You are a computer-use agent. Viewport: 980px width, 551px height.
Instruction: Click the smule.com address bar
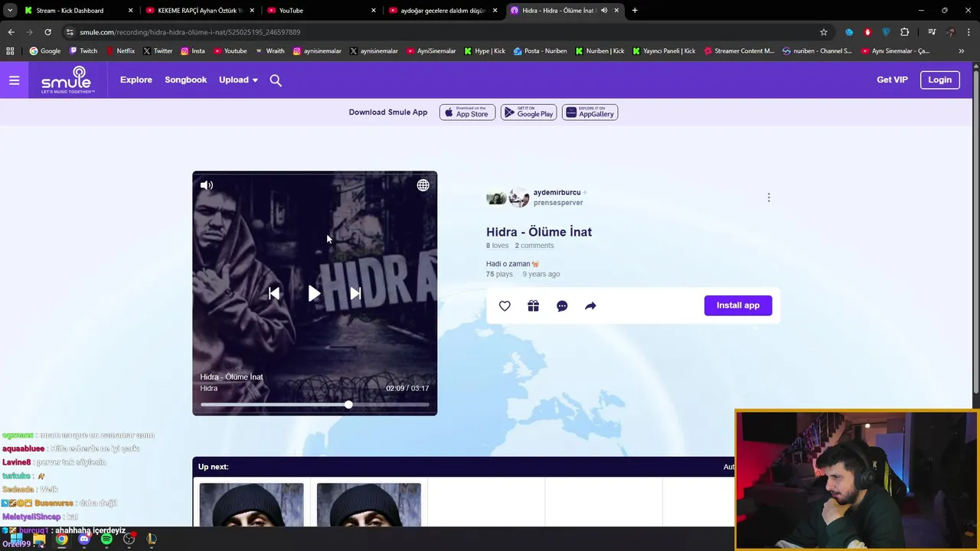click(444, 32)
